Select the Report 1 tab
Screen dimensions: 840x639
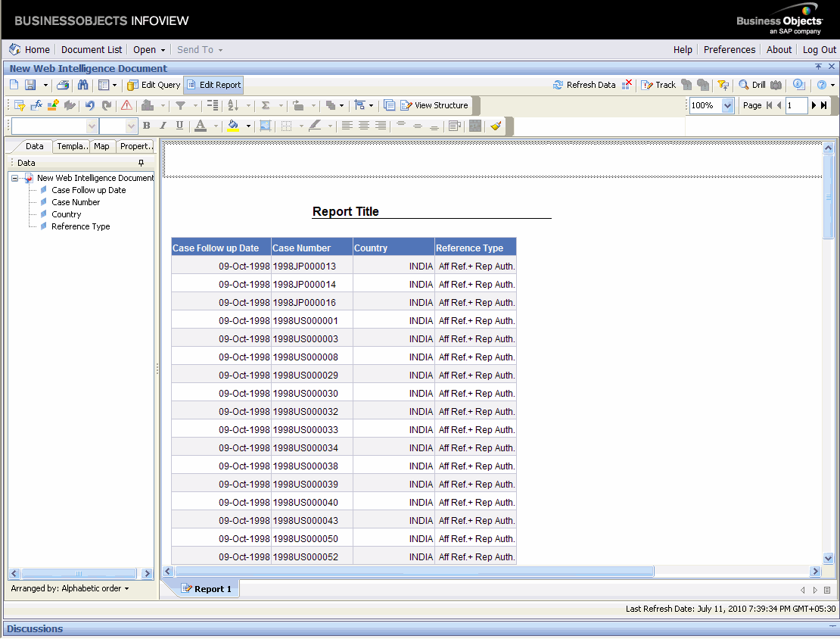pos(207,588)
